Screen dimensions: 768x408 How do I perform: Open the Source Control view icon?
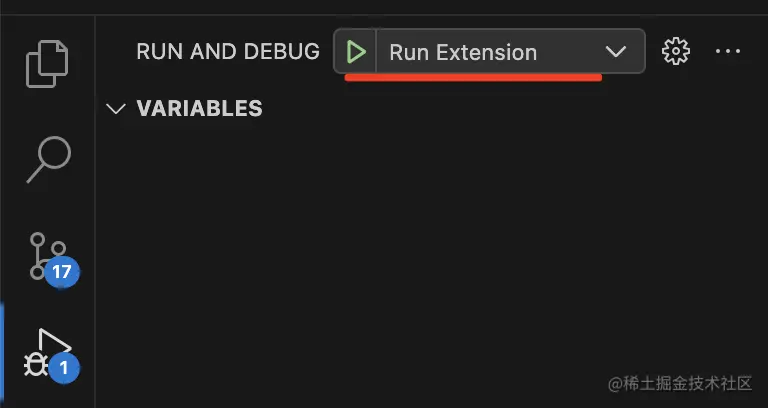(x=46, y=254)
